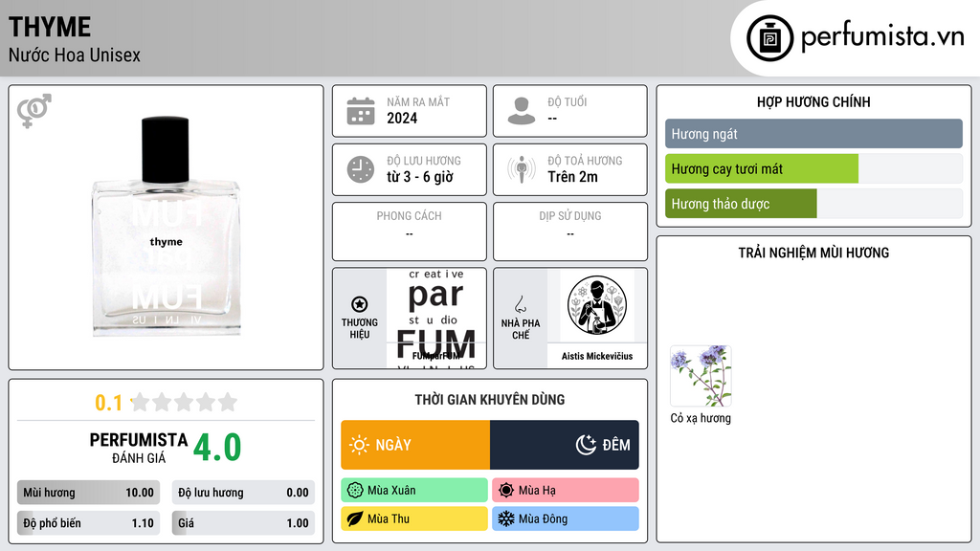
Task: Select the Cỏ xạ hương note image
Action: click(701, 376)
